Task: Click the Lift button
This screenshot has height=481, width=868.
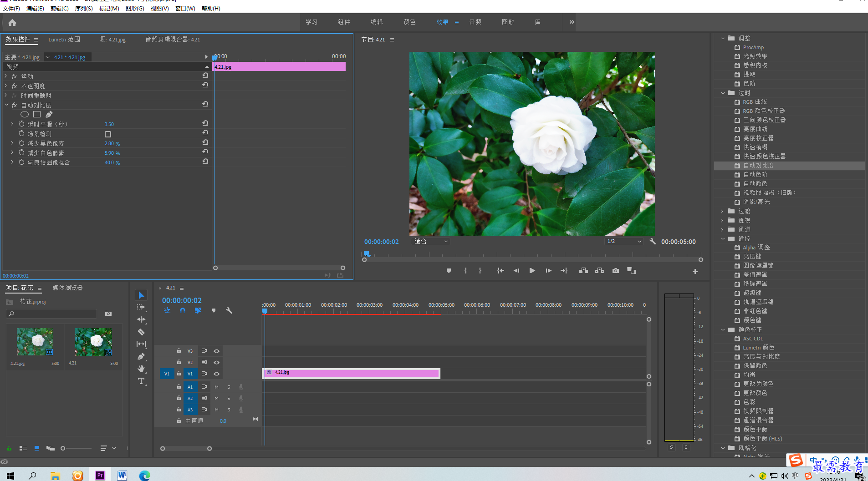Action: coord(583,271)
